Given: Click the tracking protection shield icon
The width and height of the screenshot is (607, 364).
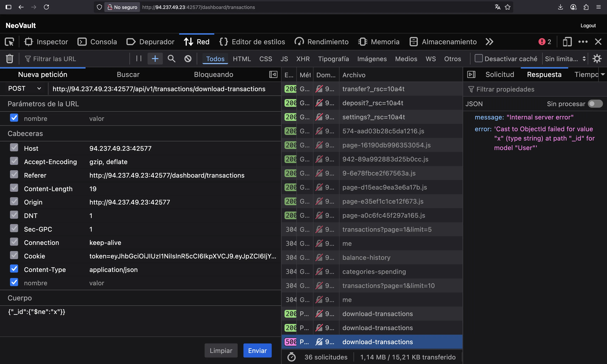Looking at the screenshot, I should [99, 7].
